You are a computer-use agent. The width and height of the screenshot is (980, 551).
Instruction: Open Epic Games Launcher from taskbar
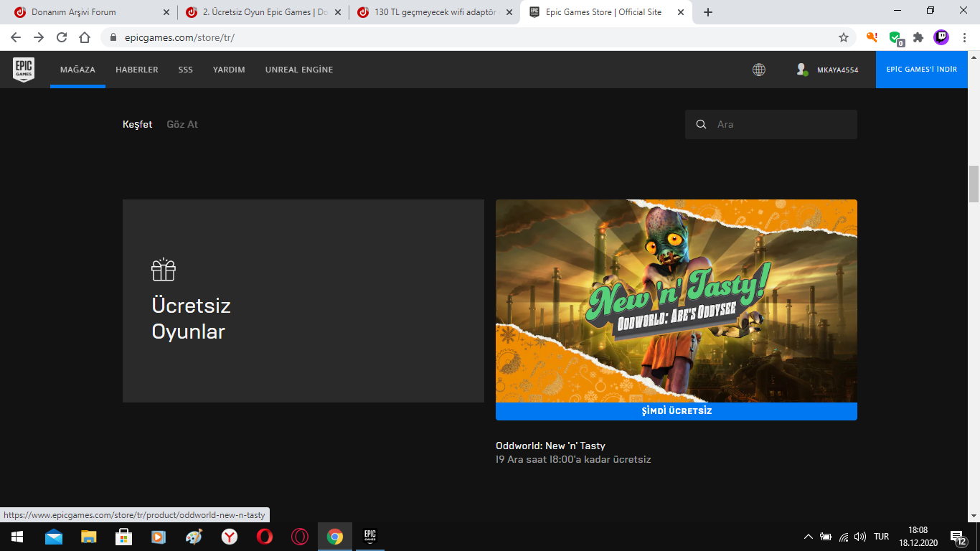click(370, 537)
